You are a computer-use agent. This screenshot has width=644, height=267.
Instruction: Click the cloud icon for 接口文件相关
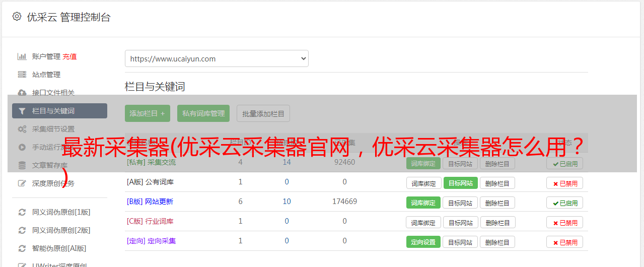point(22,93)
